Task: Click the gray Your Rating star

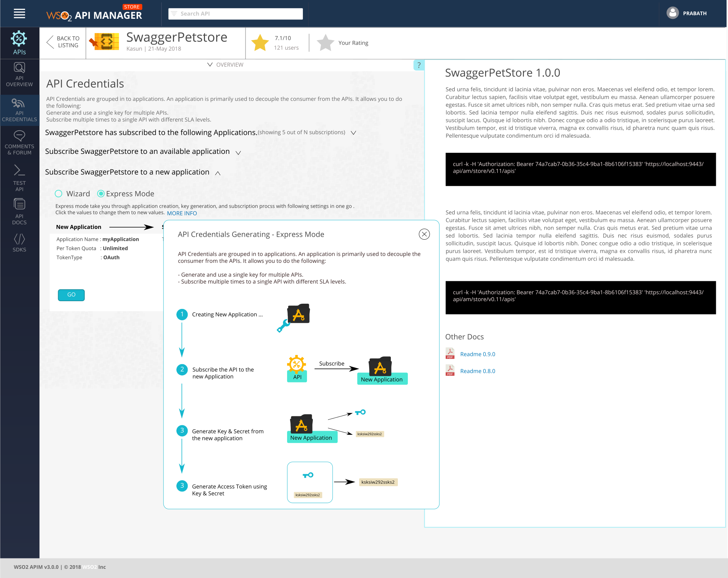Action: coord(325,43)
